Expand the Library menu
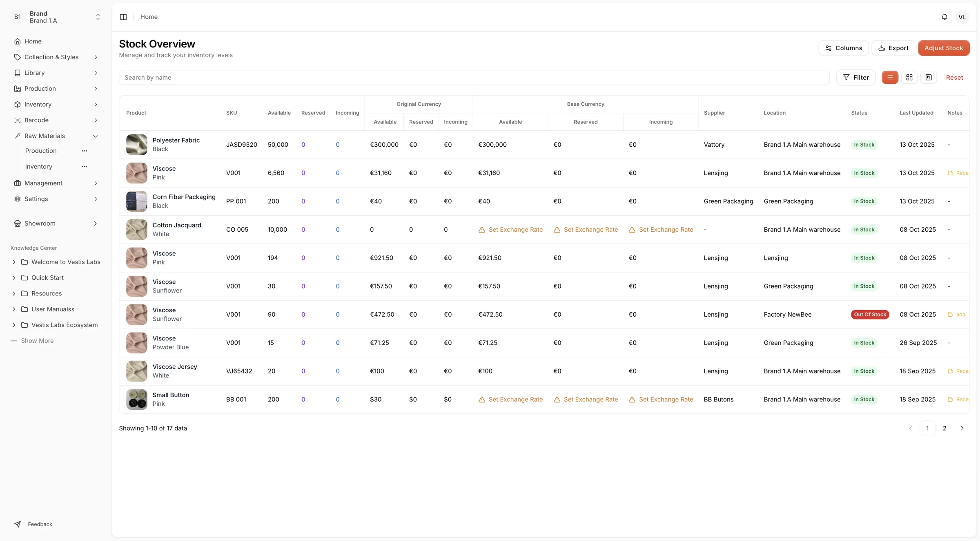This screenshot has height=541, width=980. coord(56,73)
